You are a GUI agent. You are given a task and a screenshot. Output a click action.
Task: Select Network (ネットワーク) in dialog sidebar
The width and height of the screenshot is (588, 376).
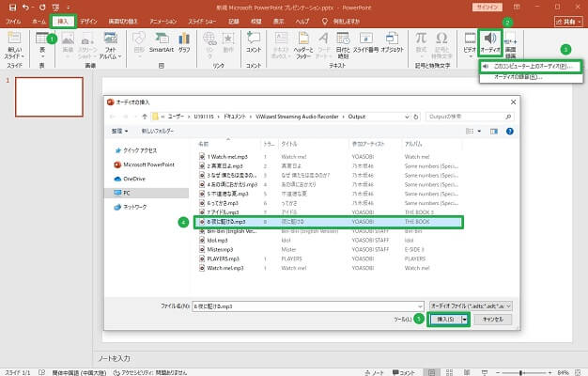coord(131,207)
